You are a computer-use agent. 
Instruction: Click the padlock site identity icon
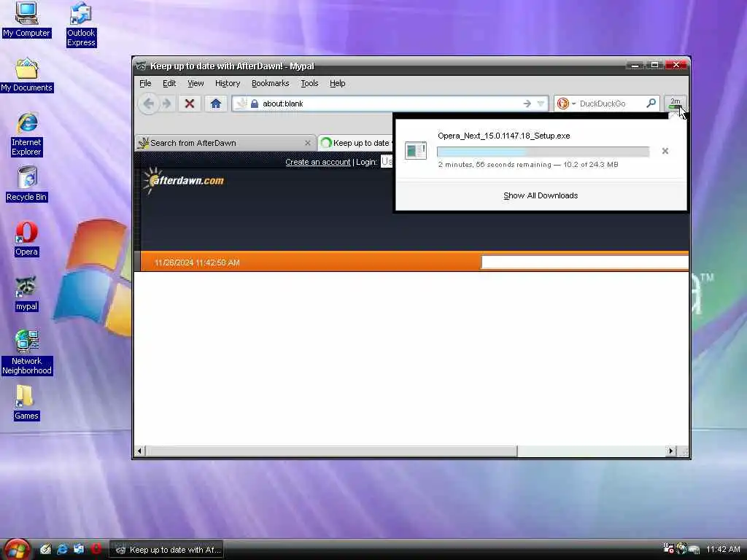(x=255, y=104)
